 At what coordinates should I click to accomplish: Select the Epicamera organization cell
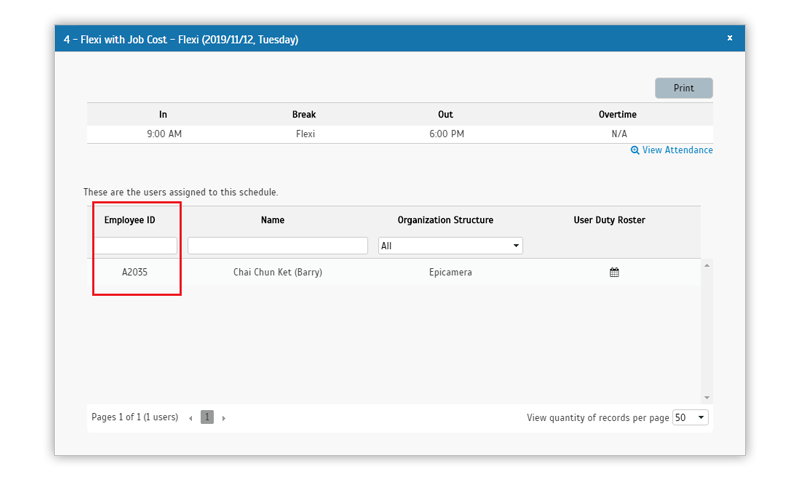point(451,272)
